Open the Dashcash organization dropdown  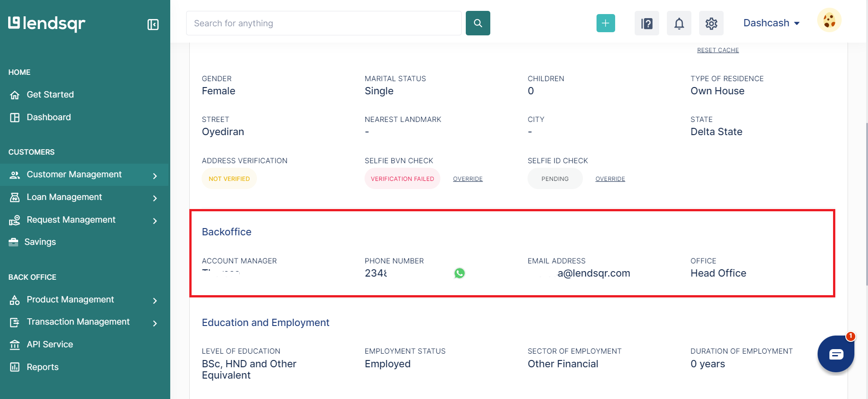click(x=771, y=23)
